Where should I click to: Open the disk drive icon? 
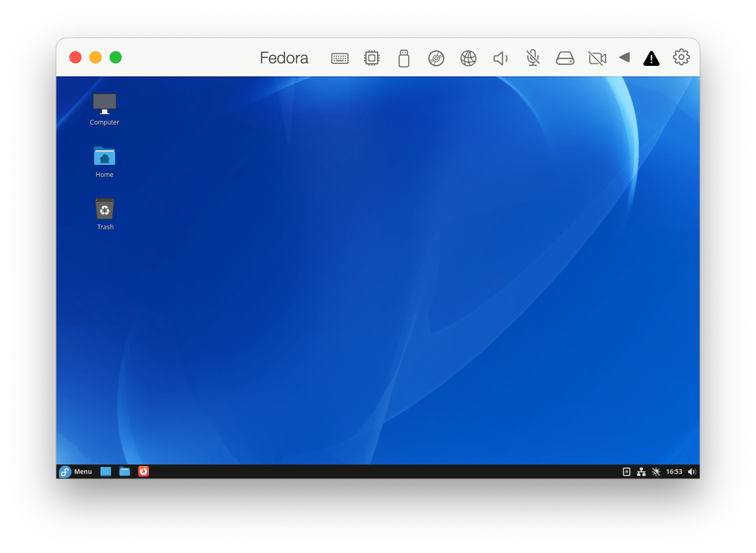click(565, 58)
